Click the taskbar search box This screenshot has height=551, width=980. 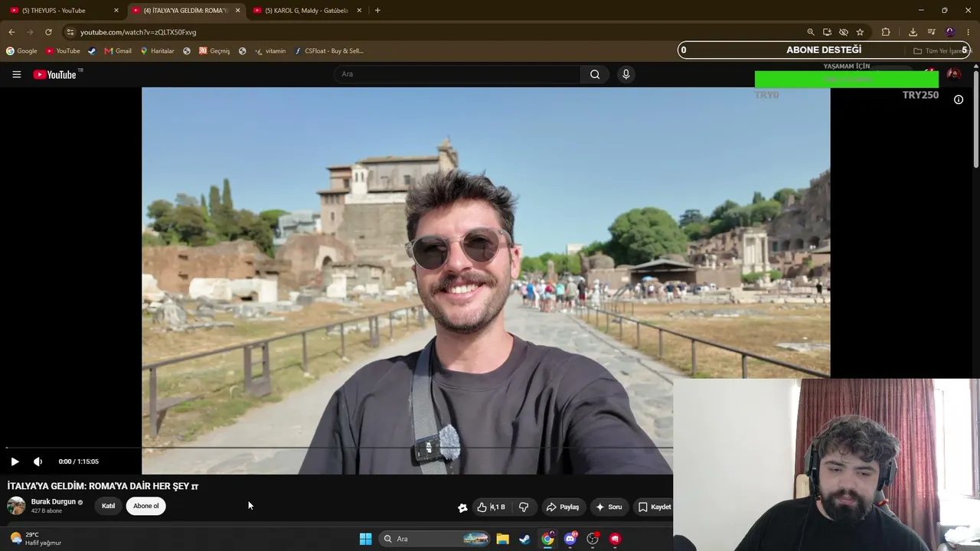pyautogui.click(x=436, y=539)
